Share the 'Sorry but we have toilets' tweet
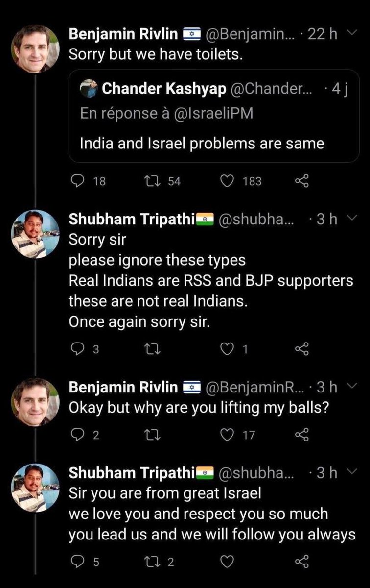The height and width of the screenshot is (588, 370). click(x=302, y=181)
